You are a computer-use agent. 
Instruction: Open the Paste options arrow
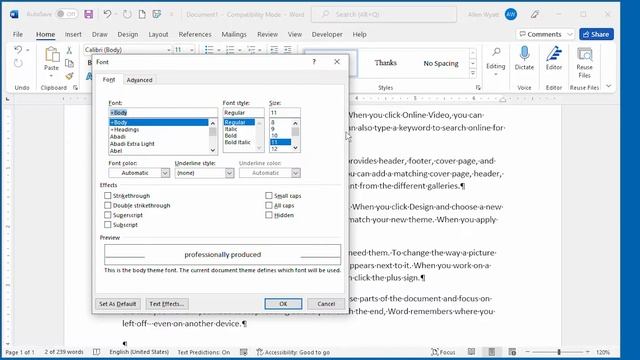[51, 76]
